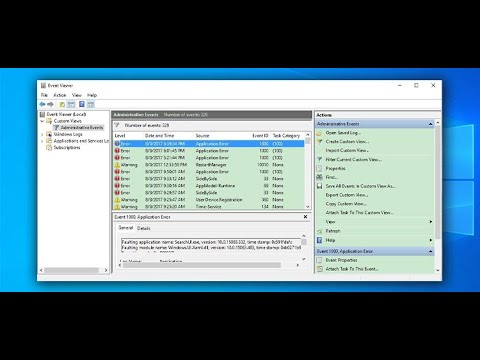This screenshot has height=360, width=480.
Task: Sort by the Event ID column header
Action: coord(260,136)
